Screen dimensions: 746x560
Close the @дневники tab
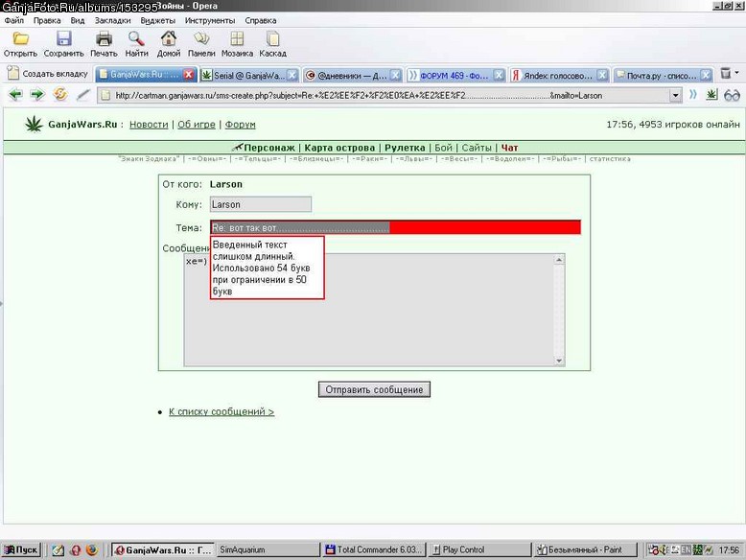click(x=395, y=75)
